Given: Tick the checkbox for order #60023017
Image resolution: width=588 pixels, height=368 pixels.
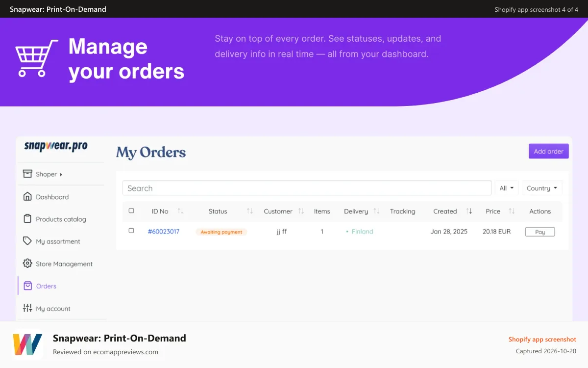Looking at the screenshot, I should pos(131,230).
